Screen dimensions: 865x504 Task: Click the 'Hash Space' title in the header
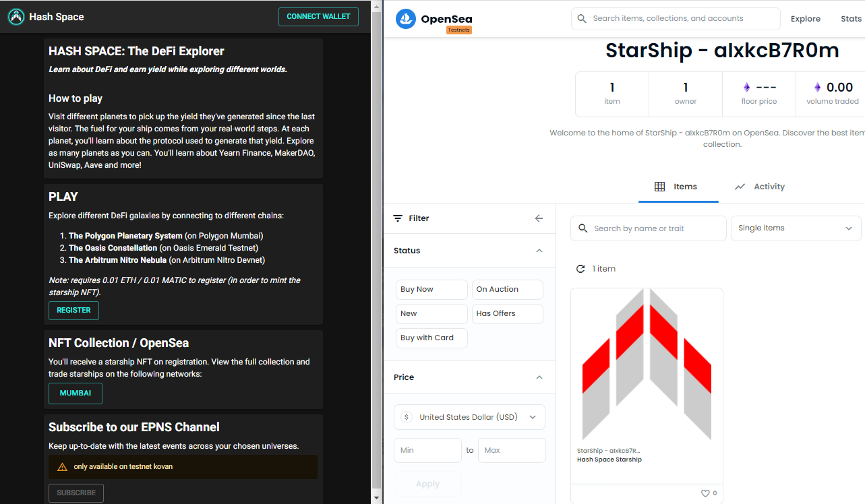click(x=57, y=17)
